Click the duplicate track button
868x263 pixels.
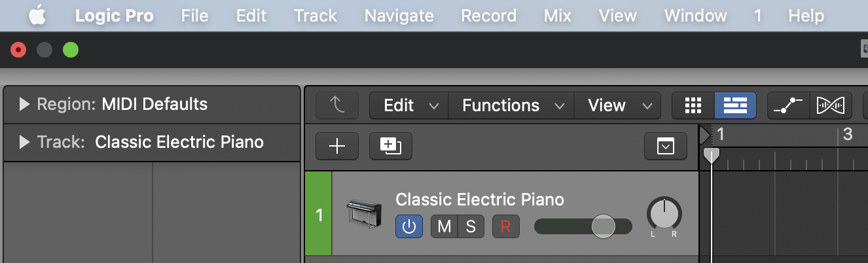[390, 147]
